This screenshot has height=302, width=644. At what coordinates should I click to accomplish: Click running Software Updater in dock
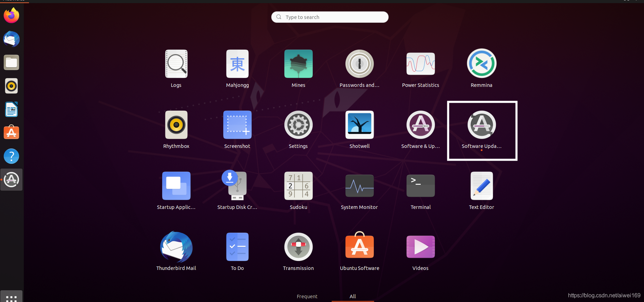tap(11, 180)
